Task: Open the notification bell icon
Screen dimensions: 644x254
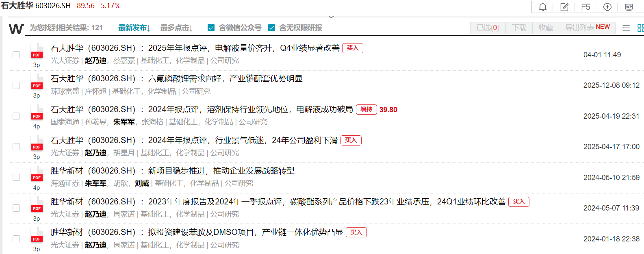Action: tap(542, 7)
